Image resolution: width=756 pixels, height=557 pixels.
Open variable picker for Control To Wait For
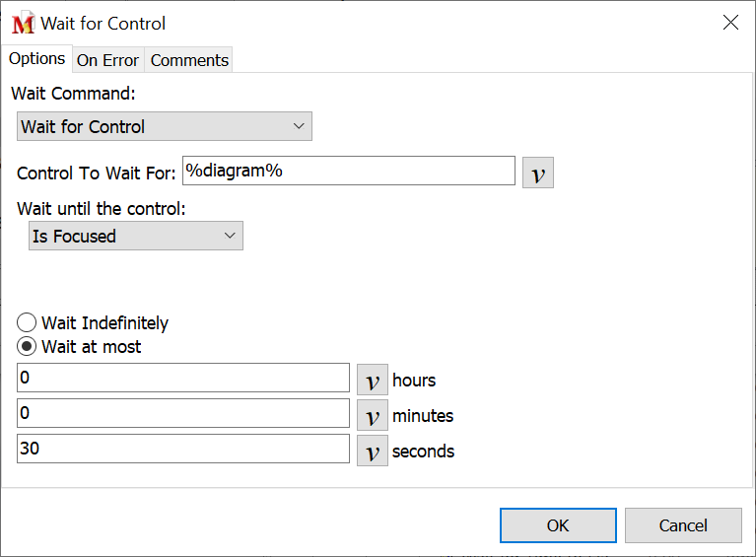[x=537, y=173]
